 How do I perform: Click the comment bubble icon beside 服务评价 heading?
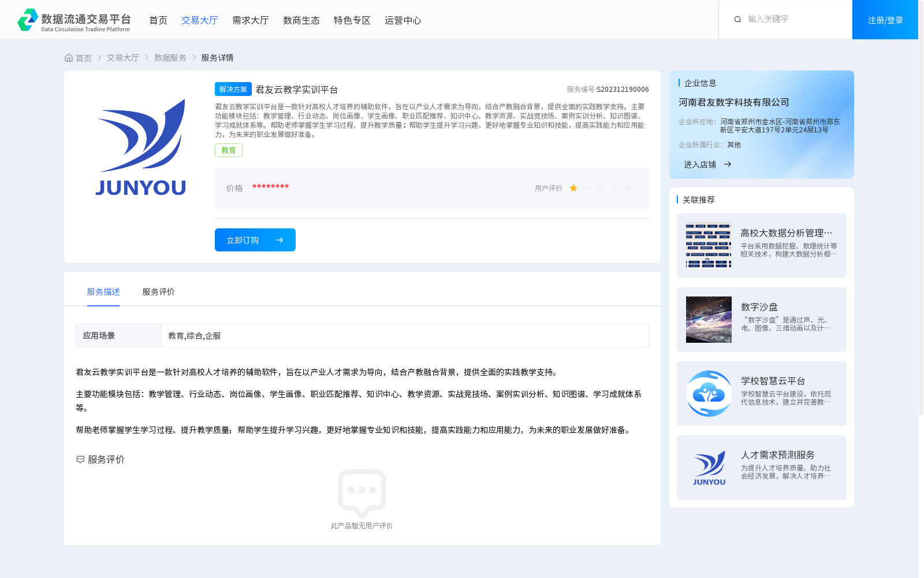(x=80, y=460)
